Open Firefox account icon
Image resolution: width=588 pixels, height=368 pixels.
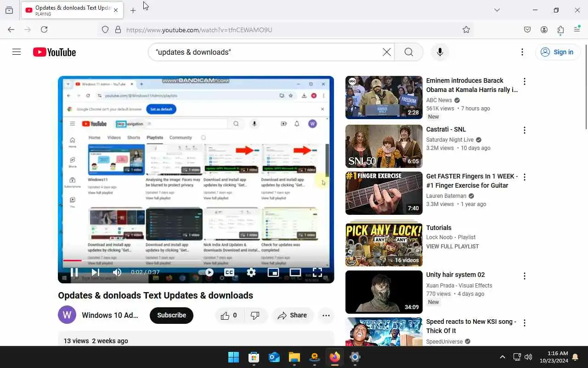[x=544, y=29]
